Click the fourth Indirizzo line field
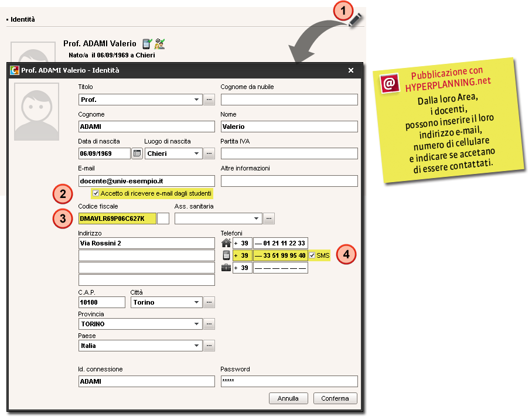 146,280
